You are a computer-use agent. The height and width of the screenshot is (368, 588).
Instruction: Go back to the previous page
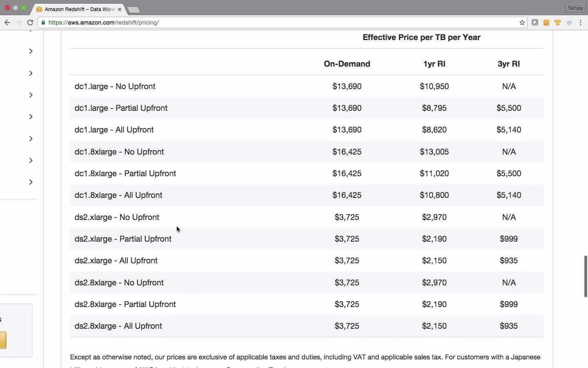7,22
